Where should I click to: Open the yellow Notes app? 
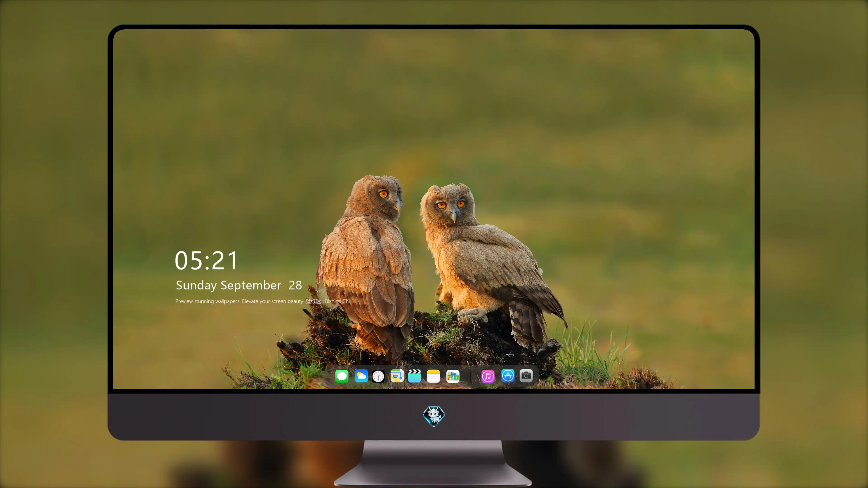point(433,376)
